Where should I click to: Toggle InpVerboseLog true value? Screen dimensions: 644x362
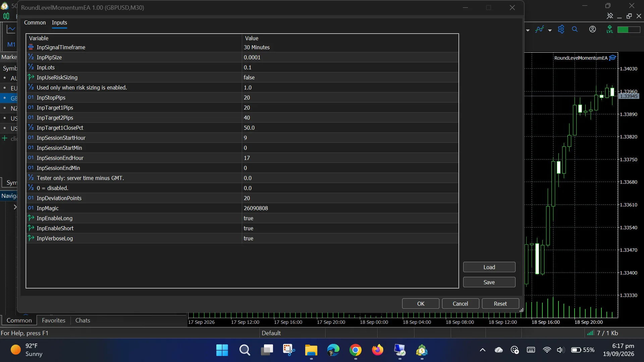[350, 238]
